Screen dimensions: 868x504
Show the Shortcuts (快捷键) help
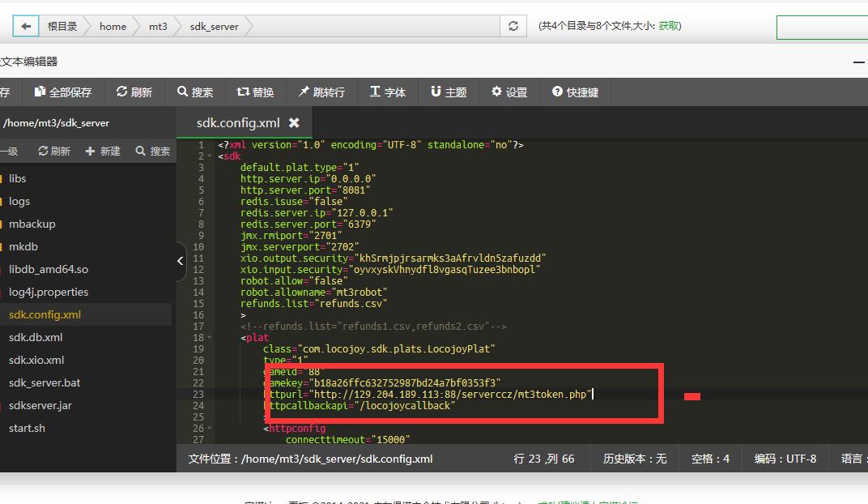pos(575,92)
